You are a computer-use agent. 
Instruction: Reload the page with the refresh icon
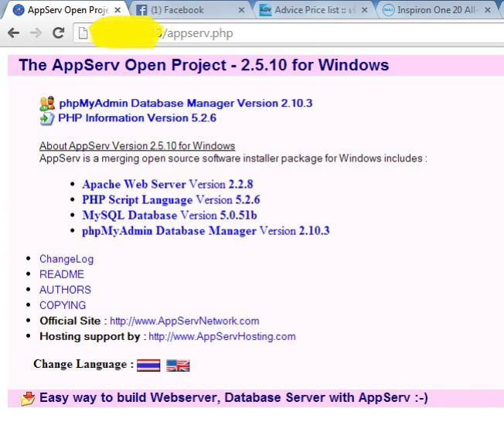(58, 32)
